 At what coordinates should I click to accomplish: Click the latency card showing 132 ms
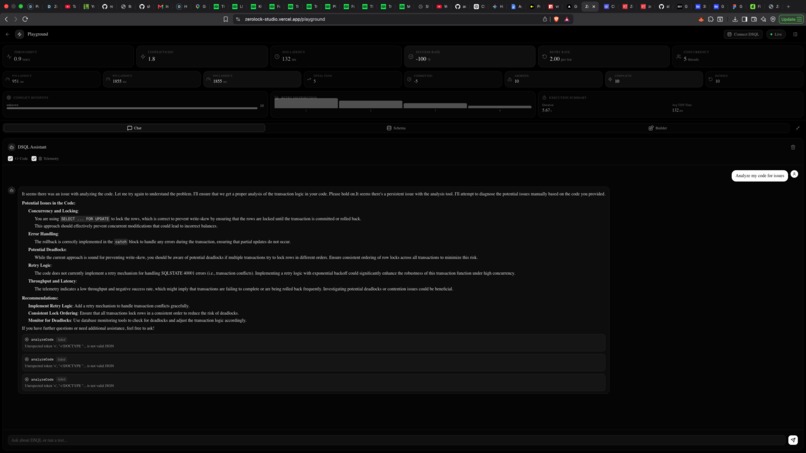click(x=336, y=56)
